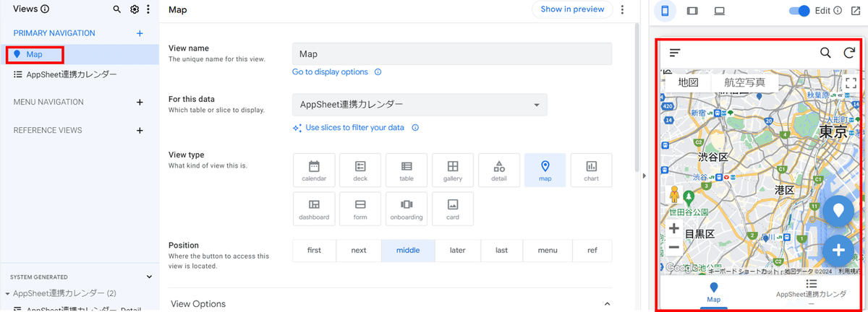
Task: Open Views settings gear icon
Action: (x=135, y=9)
